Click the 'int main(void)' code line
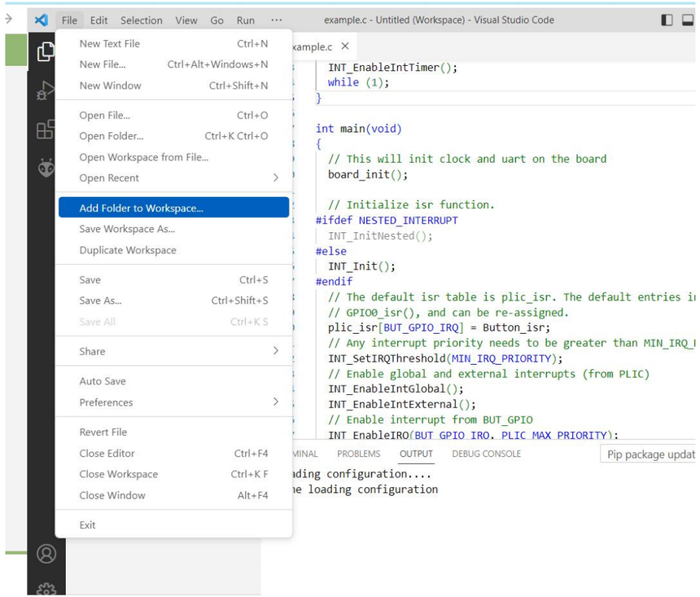The height and width of the screenshot is (597, 700). (358, 129)
